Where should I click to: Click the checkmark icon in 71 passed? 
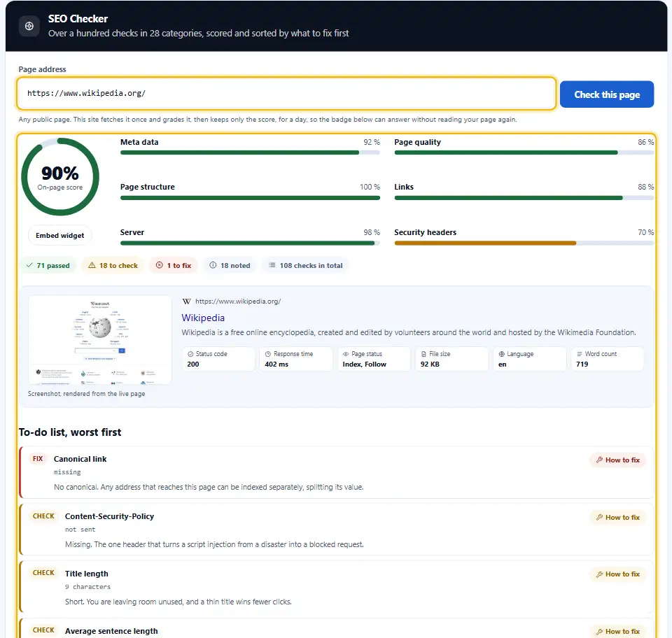(x=29, y=265)
